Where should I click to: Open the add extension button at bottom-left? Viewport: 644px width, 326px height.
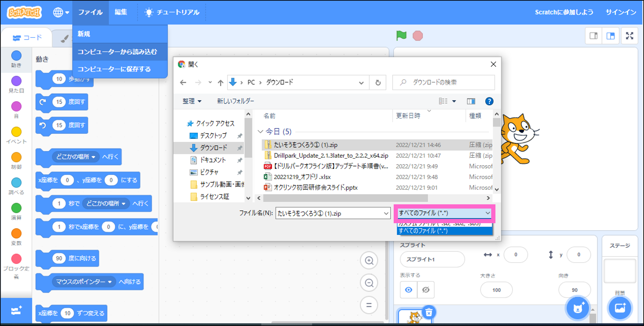(x=16, y=311)
